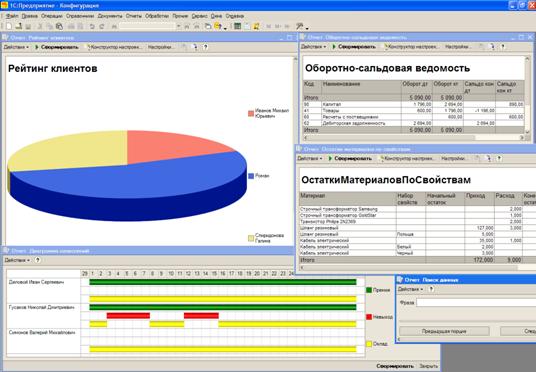This screenshot has width=536, height=372.
Task: Click the Предыдущая порция button
Action: [444, 331]
